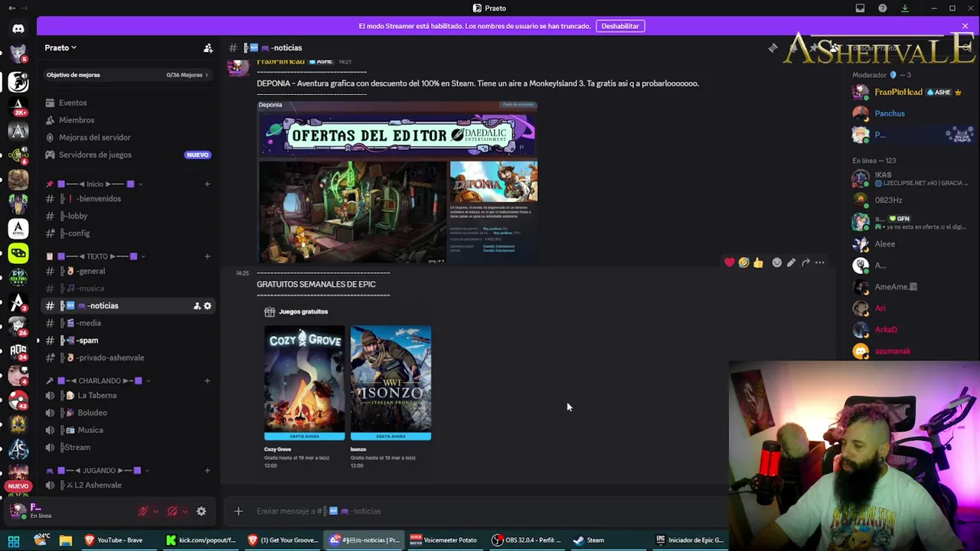Open the add reaction emoji picker
This screenshot has width=980, height=551.
pyautogui.click(x=776, y=262)
